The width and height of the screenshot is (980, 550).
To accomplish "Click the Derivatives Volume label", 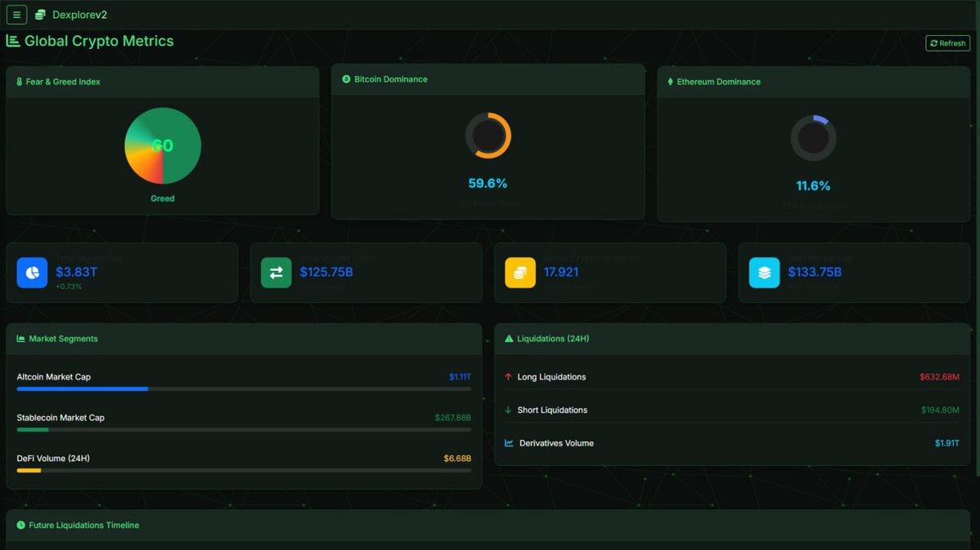I will (556, 443).
